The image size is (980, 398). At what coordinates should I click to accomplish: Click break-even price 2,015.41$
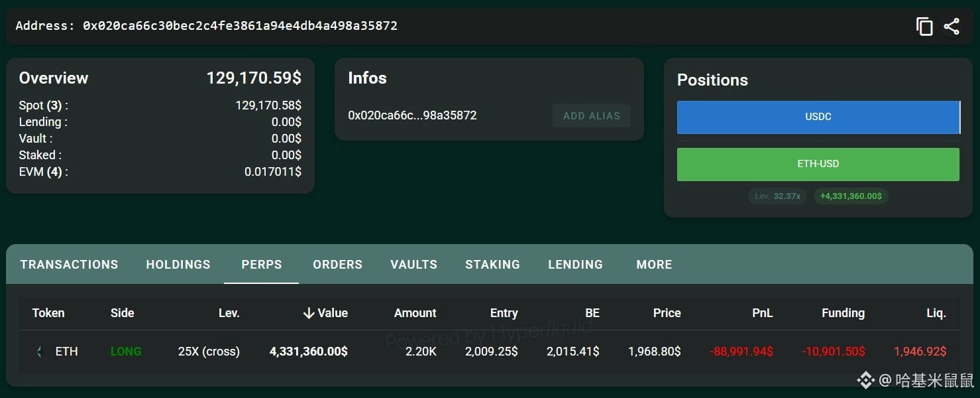coord(573,352)
